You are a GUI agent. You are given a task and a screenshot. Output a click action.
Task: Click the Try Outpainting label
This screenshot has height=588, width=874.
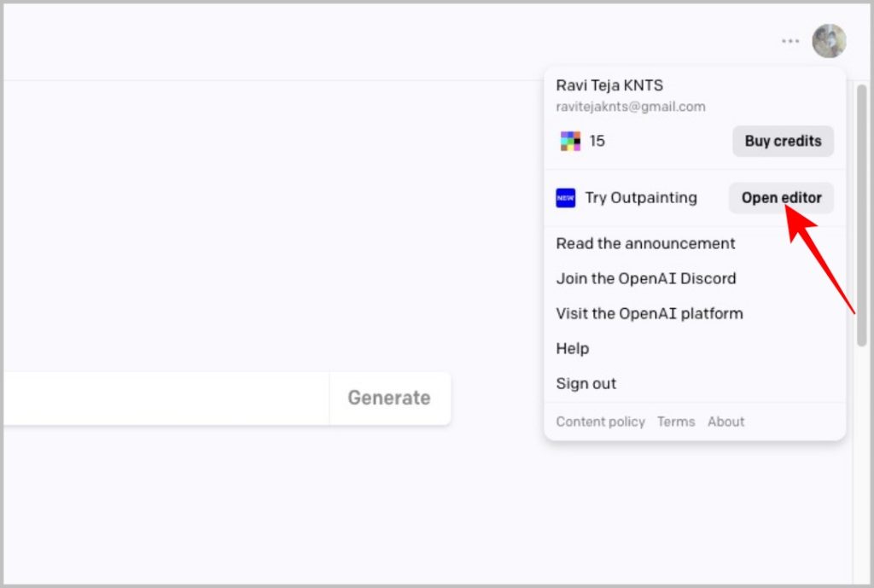click(x=641, y=198)
